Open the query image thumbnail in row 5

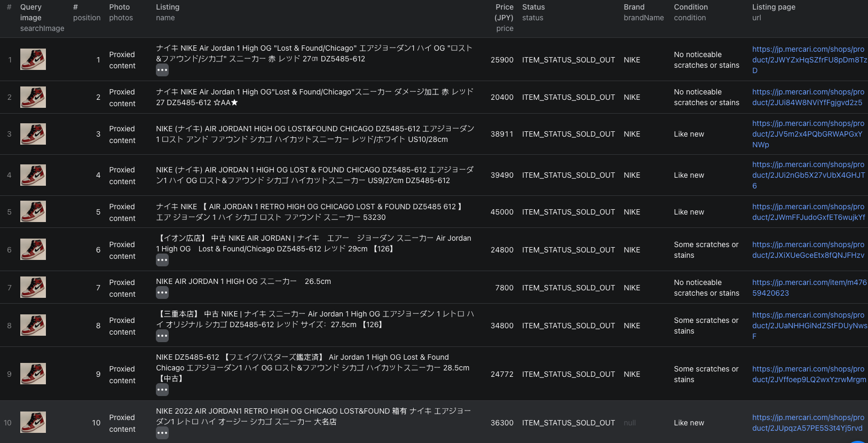pos(33,211)
